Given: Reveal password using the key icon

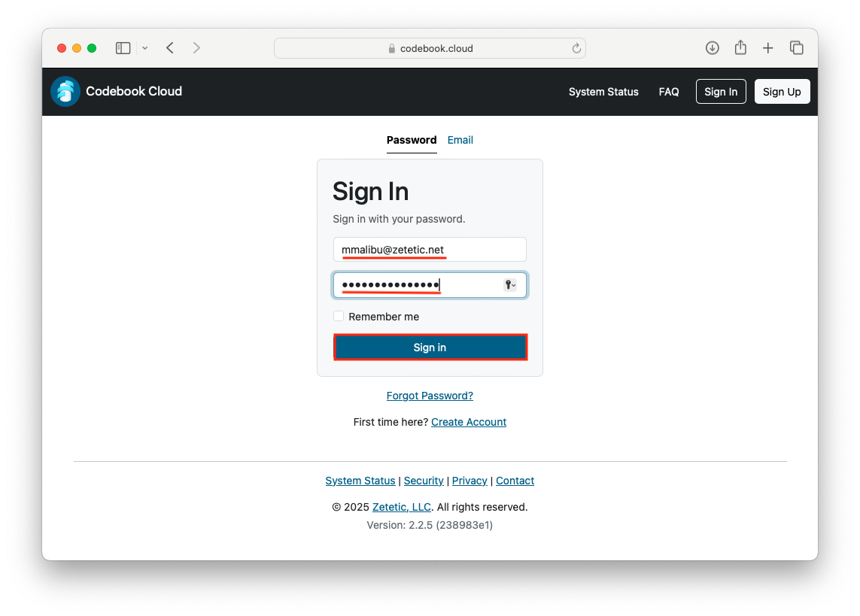Looking at the screenshot, I should (x=509, y=284).
